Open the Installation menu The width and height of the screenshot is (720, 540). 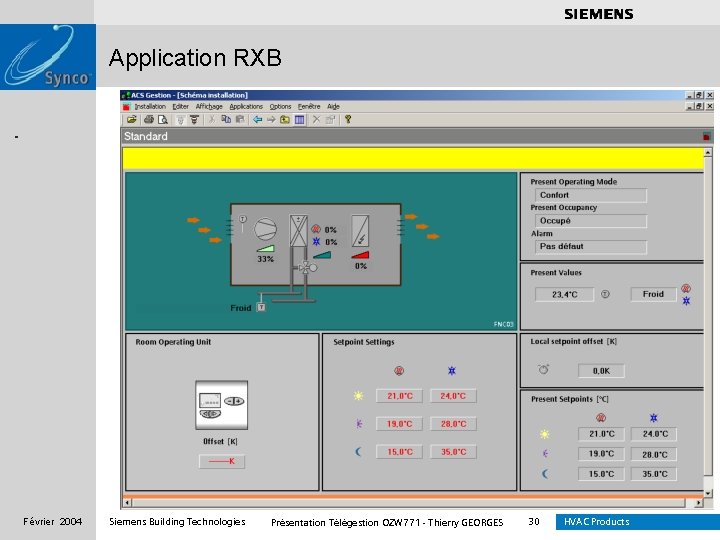click(150, 107)
